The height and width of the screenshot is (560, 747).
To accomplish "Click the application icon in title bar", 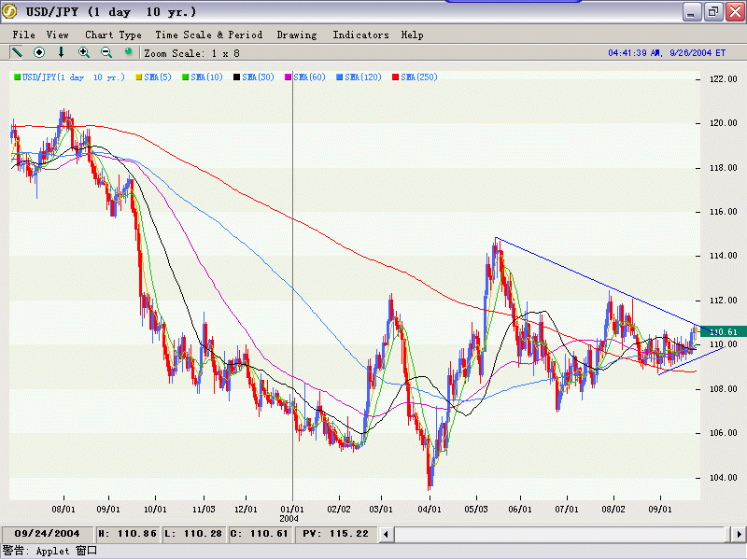I will (10, 11).
